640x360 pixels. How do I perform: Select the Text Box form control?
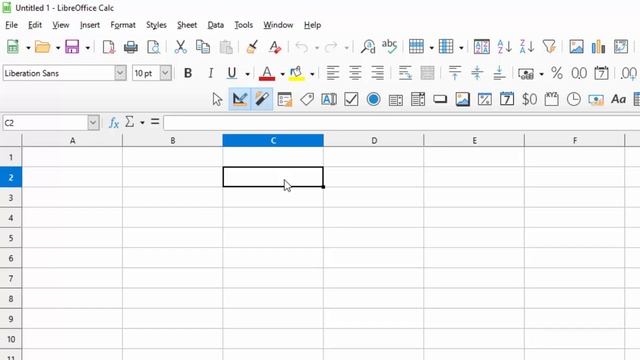329,100
